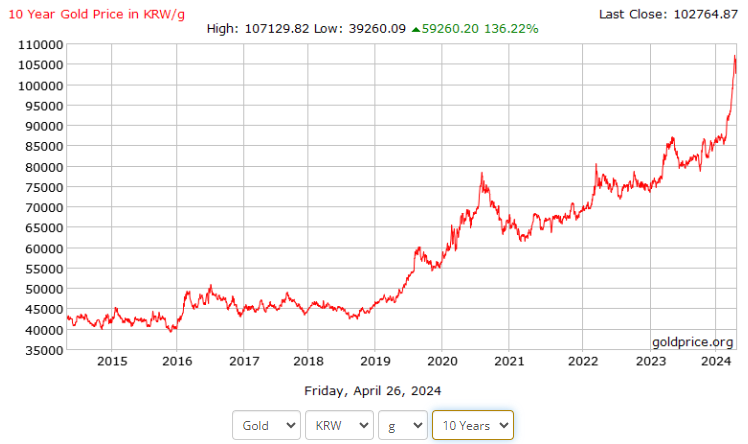Screen dimensions: 748x444
Task: Click the 80000 y-axis label
Action: pyautogui.click(x=44, y=167)
